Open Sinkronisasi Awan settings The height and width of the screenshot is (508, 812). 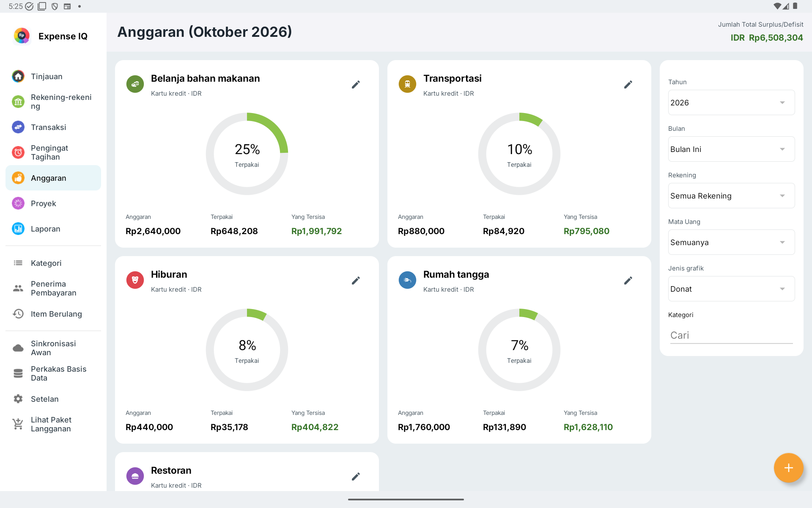point(53,348)
